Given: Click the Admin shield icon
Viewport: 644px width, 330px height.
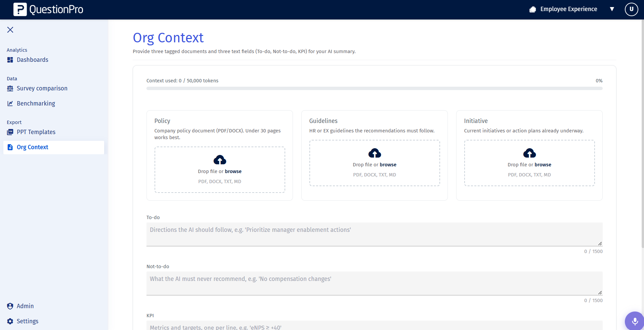Looking at the screenshot, I should [10, 306].
